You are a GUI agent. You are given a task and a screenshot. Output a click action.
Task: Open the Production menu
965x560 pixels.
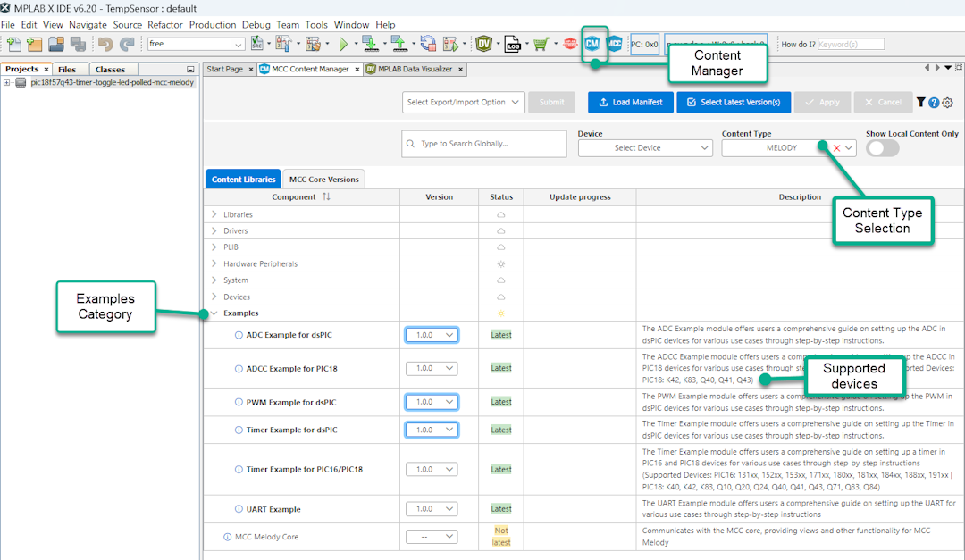(x=213, y=25)
